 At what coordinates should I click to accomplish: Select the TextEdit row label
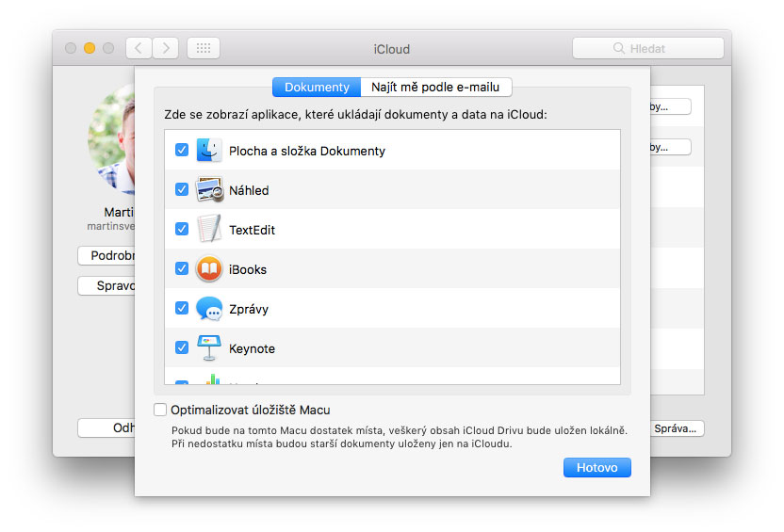click(x=252, y=230)
